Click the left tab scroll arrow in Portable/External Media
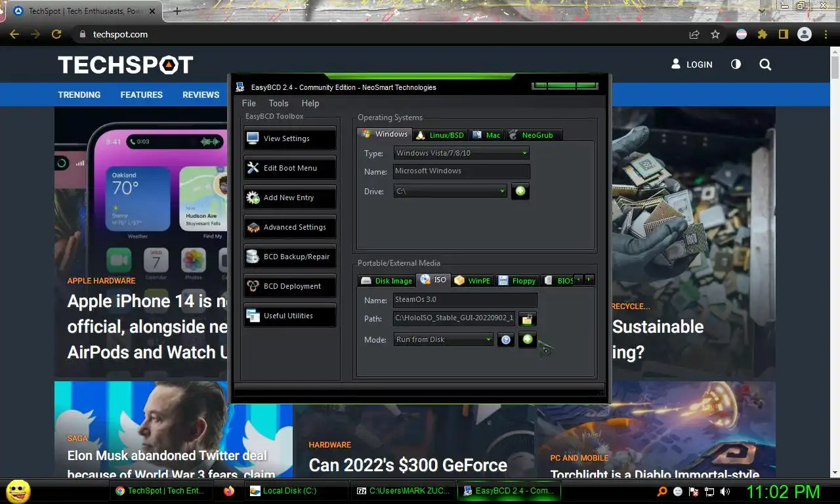Screen dimensions: 840x504 click(579, 280)
